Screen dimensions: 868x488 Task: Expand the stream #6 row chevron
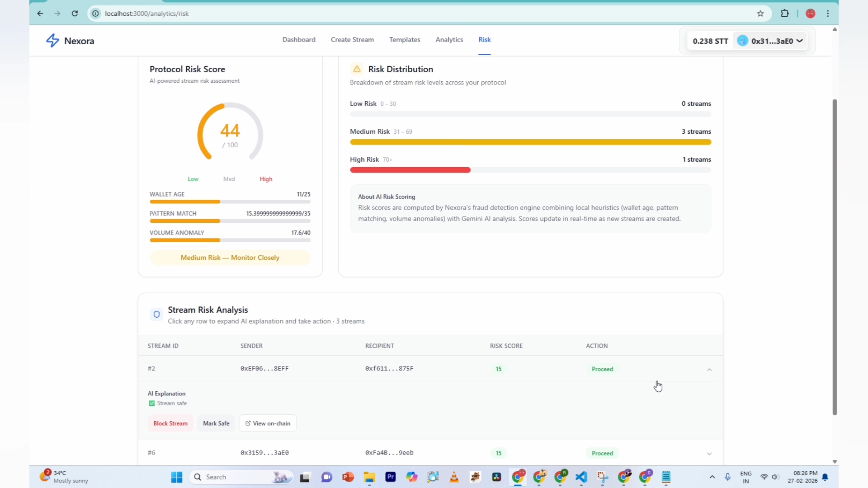[x=709, y=454]
